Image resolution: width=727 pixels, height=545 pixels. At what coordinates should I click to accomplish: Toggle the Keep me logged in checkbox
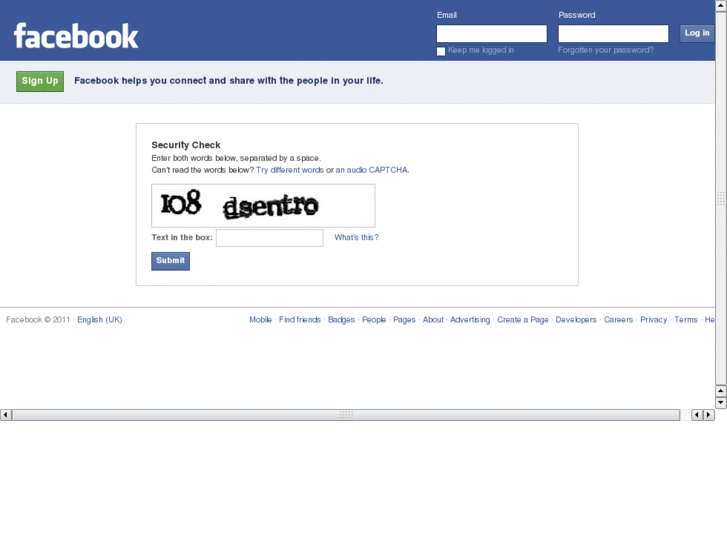point(441,51)
